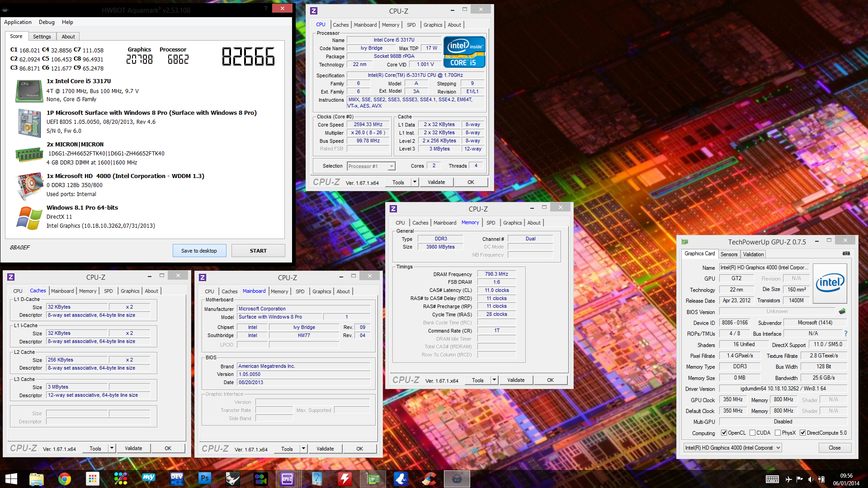The height and width of the screenshot is (488, 868).
Task: Switch to About tab in Aquamark
Action: coord(68,37)
